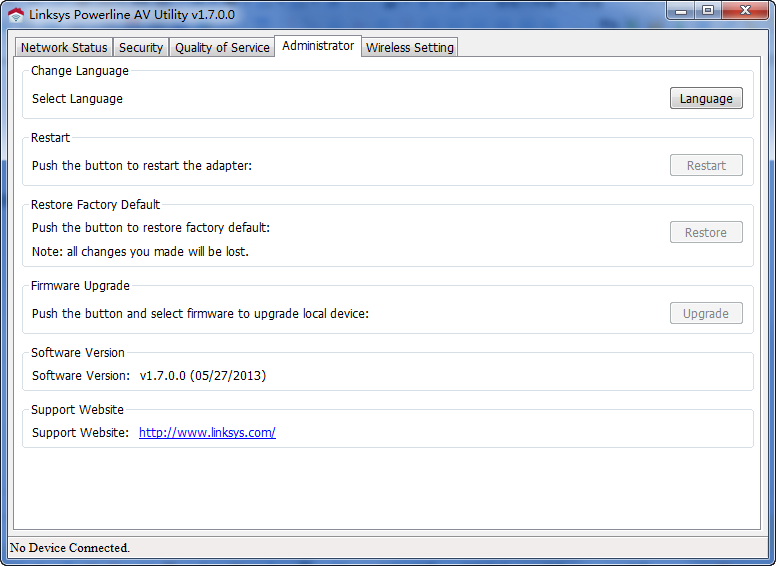Click the Language button

pyautogui.click(x=706, y=98)
